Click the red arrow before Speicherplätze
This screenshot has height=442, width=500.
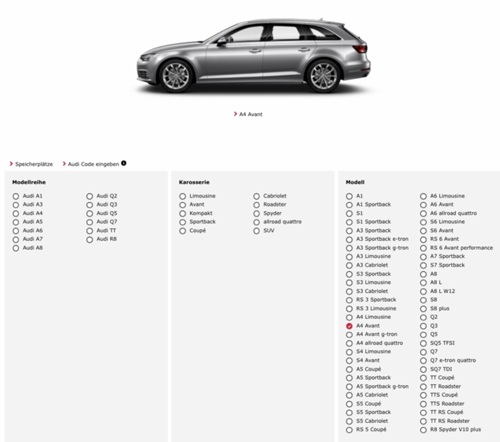pyautogui.click(x=11, y=164)
